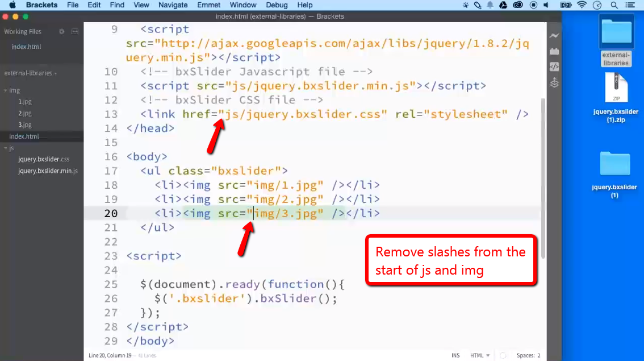The height and width of the screenshot is (361, 644).
Task: Click the bxSlider CSS file comment line
Action: 232,100
